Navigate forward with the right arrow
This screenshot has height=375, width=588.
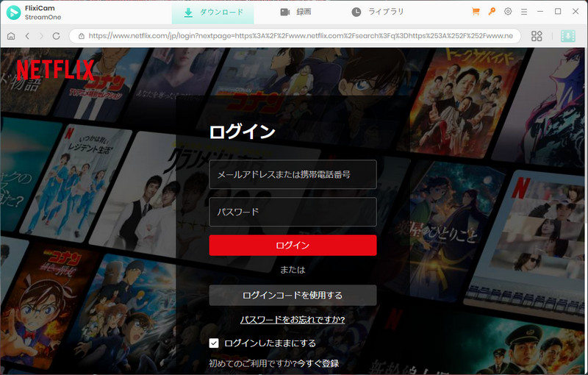pos(41,36)
